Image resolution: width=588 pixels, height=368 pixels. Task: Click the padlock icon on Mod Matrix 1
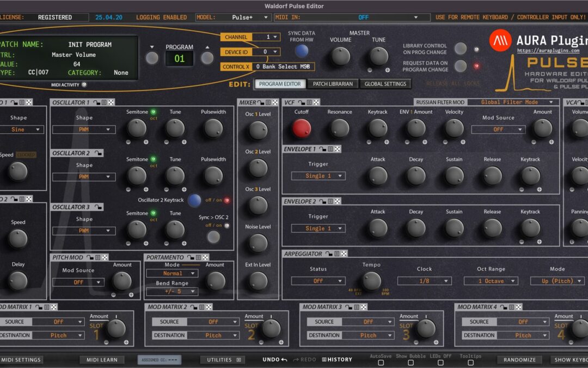pos(39,307)
